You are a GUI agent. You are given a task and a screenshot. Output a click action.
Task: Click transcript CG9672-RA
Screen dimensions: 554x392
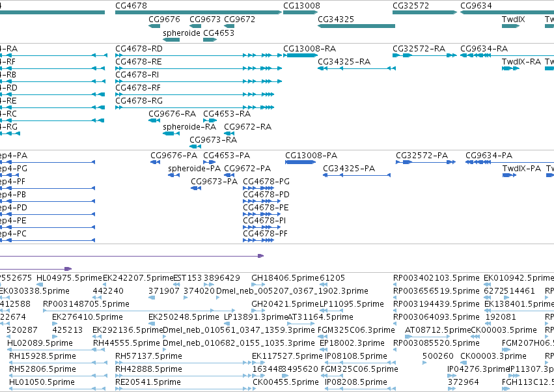pos(229,133)
